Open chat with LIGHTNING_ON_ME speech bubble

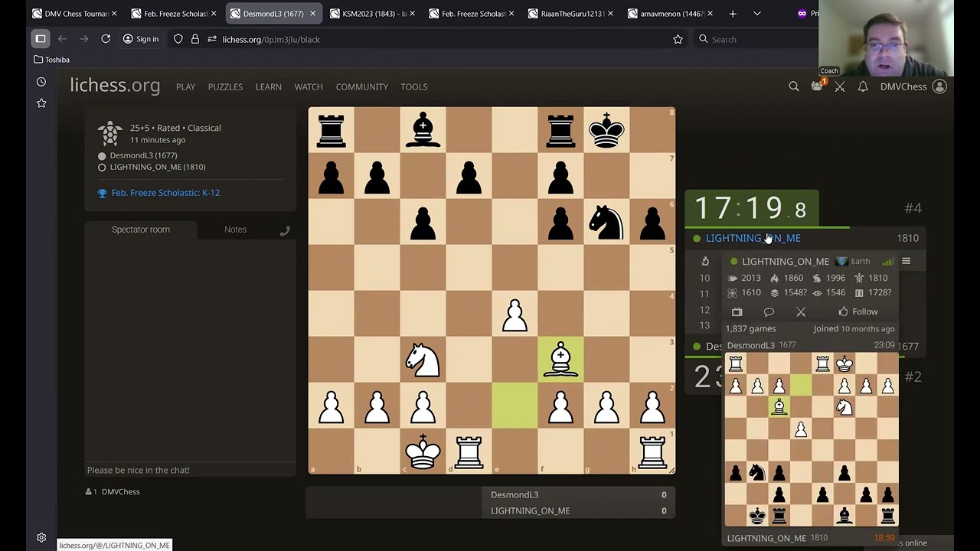(769, 311)
